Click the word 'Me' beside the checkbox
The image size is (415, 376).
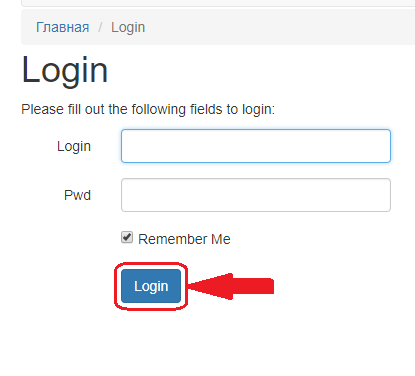(221, 239)
